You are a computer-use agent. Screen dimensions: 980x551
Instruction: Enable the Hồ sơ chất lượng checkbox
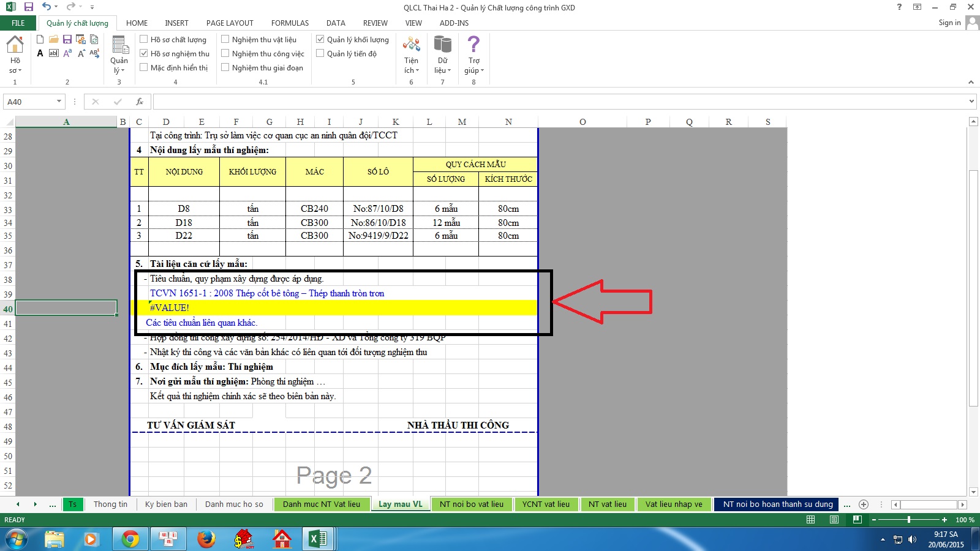click(x=144, y=40)
